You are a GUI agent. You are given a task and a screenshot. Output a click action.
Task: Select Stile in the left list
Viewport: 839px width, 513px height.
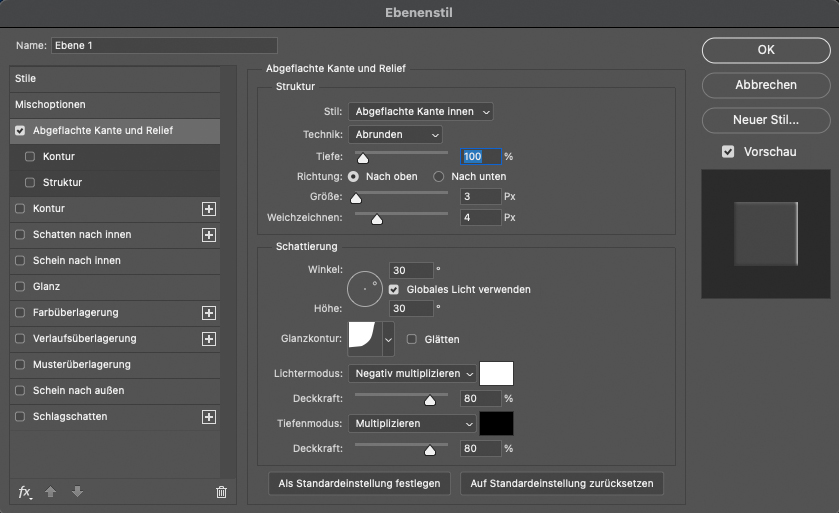click(x=115, y=79)
